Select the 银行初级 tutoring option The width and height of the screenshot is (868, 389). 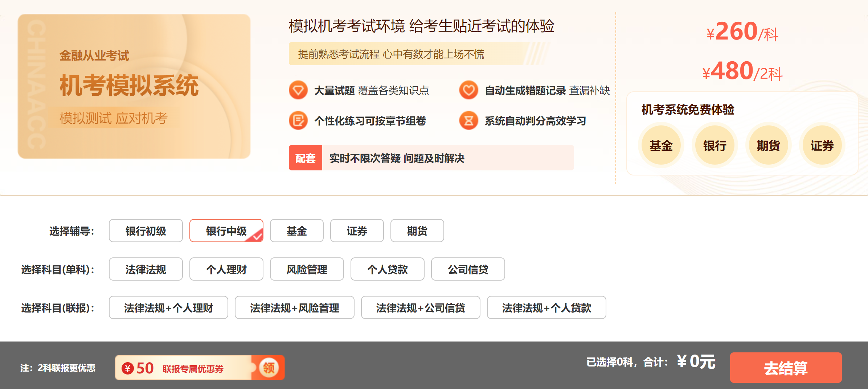[x=146, y=231]
